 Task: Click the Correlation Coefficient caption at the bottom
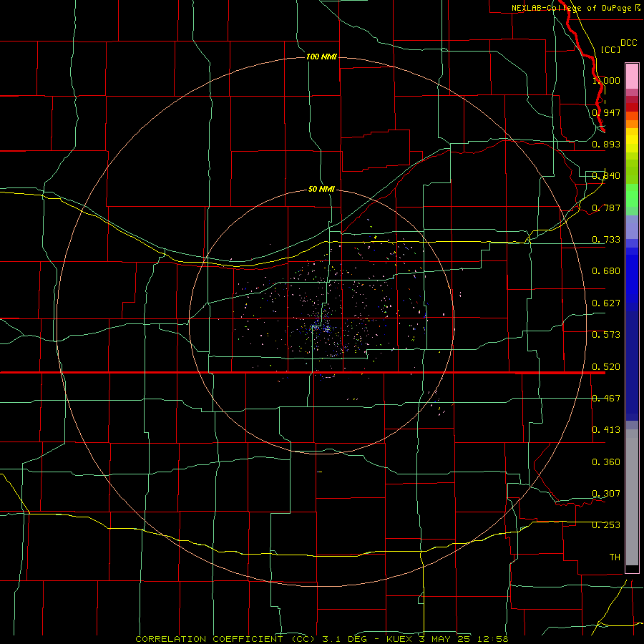click(322, 639)
